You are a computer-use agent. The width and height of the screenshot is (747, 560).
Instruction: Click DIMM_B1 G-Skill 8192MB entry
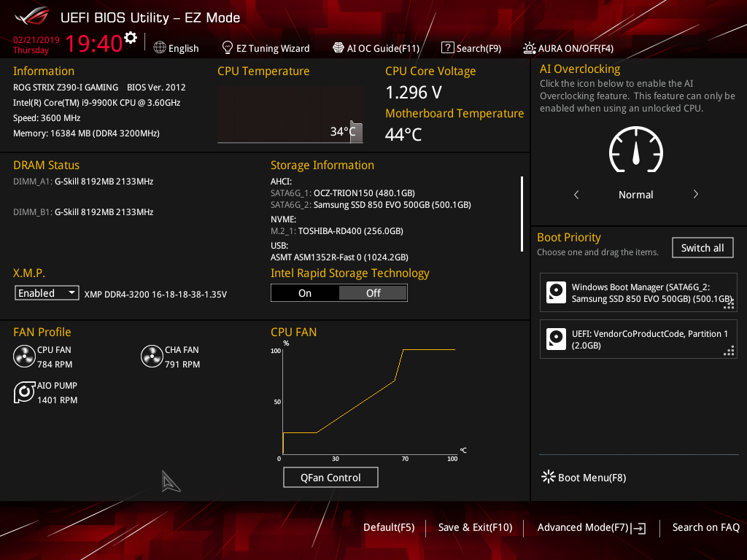tap(83, 212)
